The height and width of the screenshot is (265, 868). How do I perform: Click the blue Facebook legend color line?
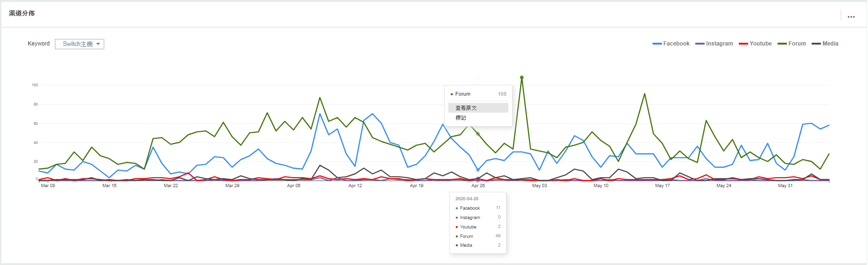[x=657, y=44]
